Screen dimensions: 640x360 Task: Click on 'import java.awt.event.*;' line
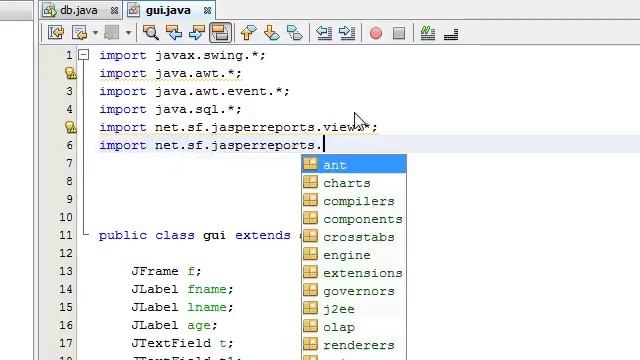(194, 91)
